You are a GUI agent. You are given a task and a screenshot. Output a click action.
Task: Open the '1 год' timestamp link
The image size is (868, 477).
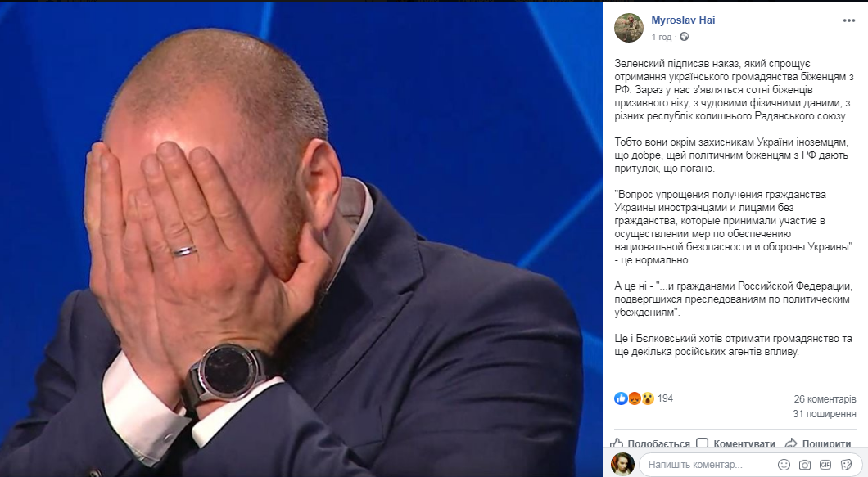(x=661, y=37)
